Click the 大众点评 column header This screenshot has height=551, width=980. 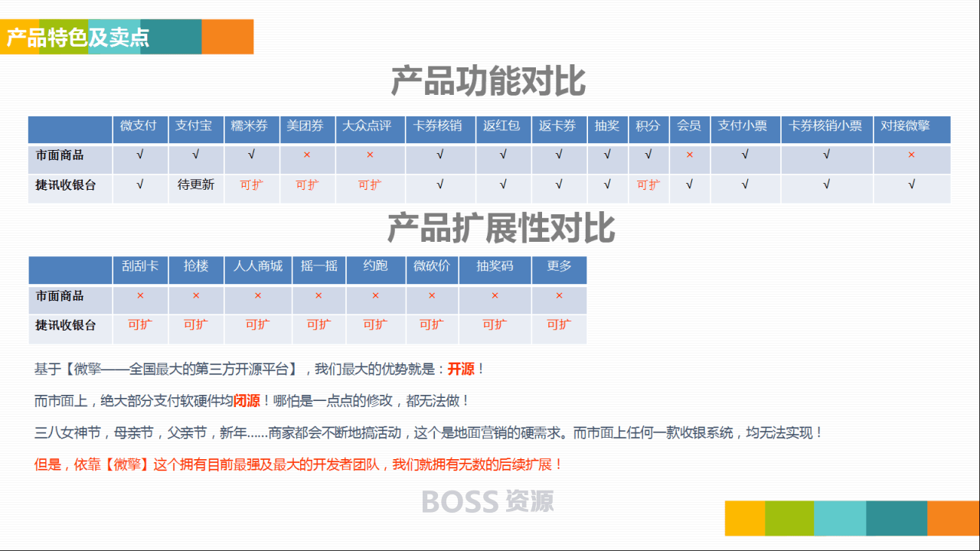pos(370,129)
